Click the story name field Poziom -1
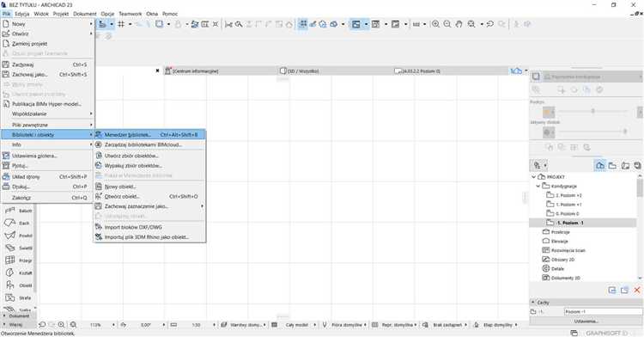 click(x=603, y=311)
